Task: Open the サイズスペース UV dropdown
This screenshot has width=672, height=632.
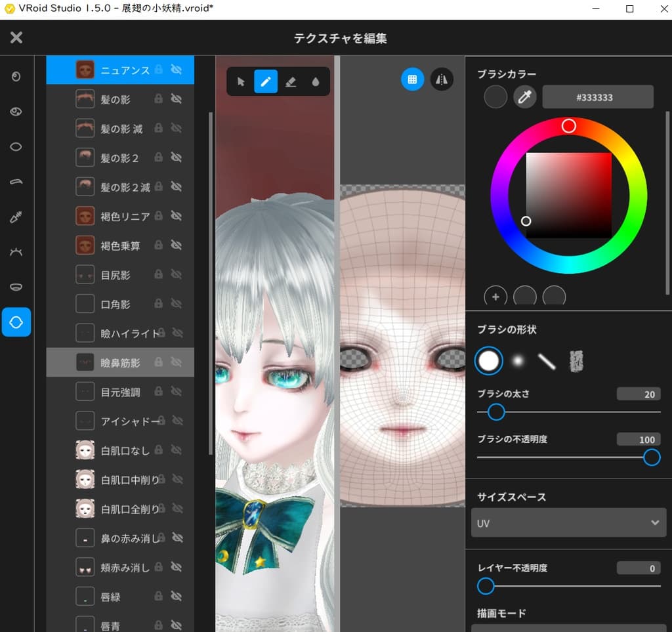Action: pos(568,523)
